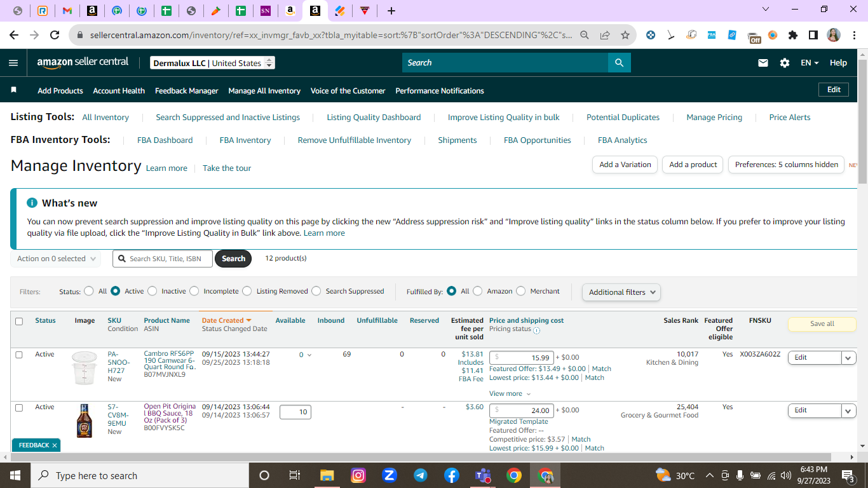868x488 pixels.
Task: Go back with the browser back arrow
Action: 14,36
